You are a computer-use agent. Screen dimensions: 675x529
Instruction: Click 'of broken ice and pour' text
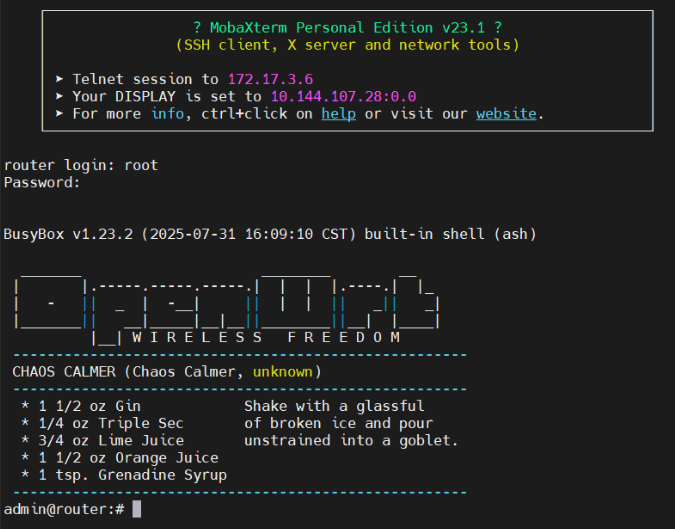[339, 423]
